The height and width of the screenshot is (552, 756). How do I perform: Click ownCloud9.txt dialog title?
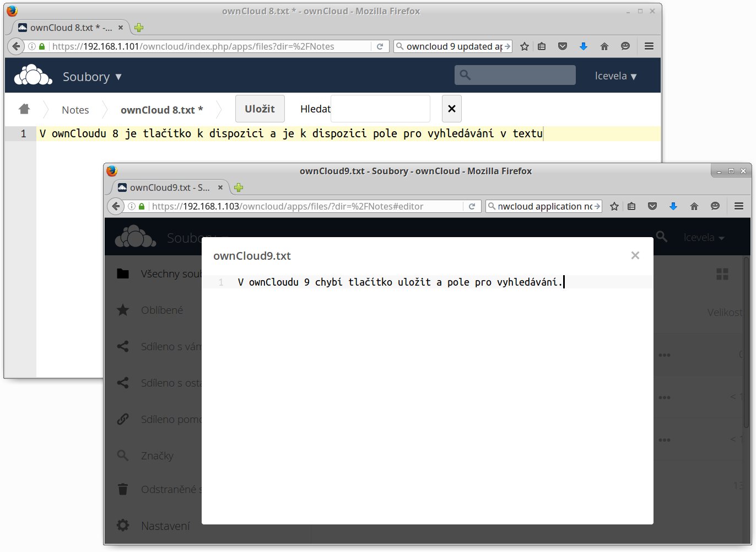click(x=252, y=256)
